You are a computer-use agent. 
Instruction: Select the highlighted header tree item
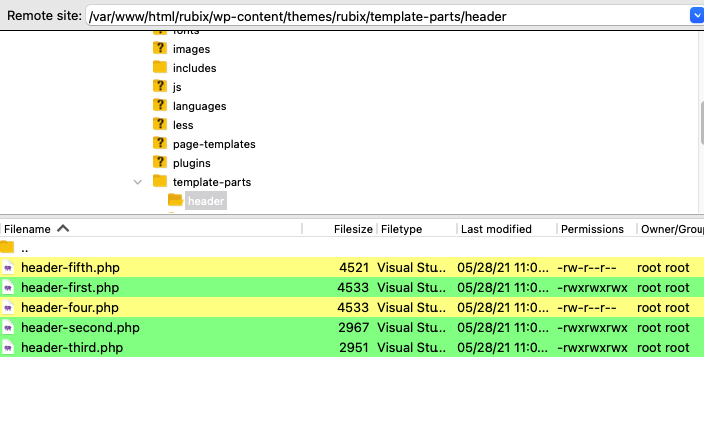click(206, 201)
